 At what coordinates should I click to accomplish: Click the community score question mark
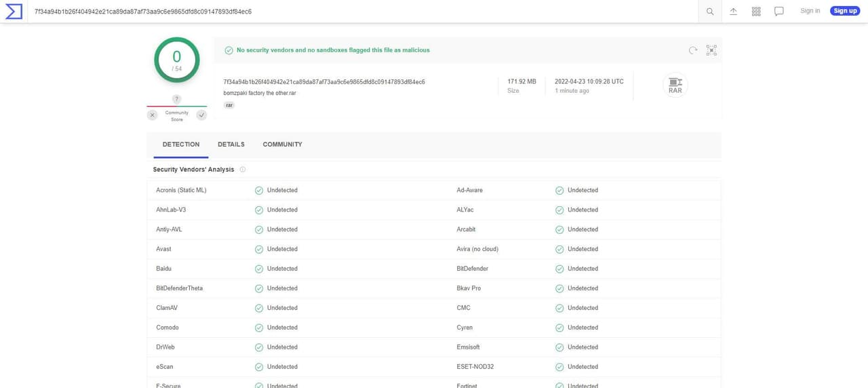pos(176,99)
